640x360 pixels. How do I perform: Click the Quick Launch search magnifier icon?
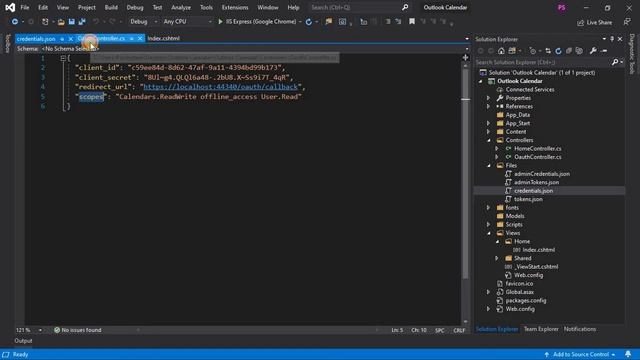click(x=404, y=7)
